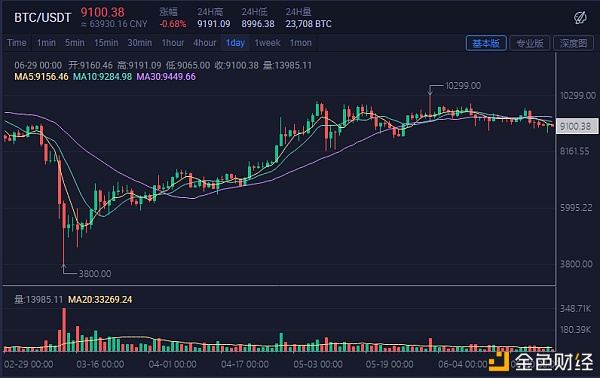
Task: Click the 23,708 BTC volume value
Action: click(308, 24)
